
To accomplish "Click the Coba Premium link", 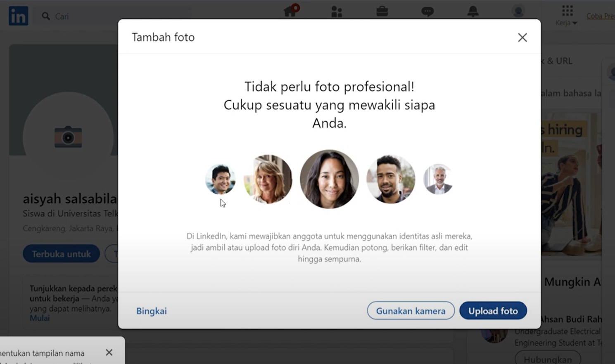I will (x=600, y=16).
